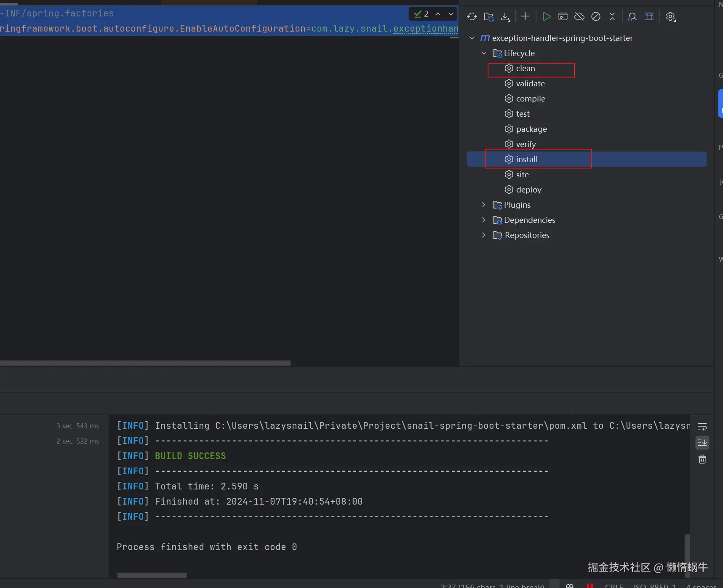Expand the Repositories folder
Viewport: 723px width, 588px height.
484,235
